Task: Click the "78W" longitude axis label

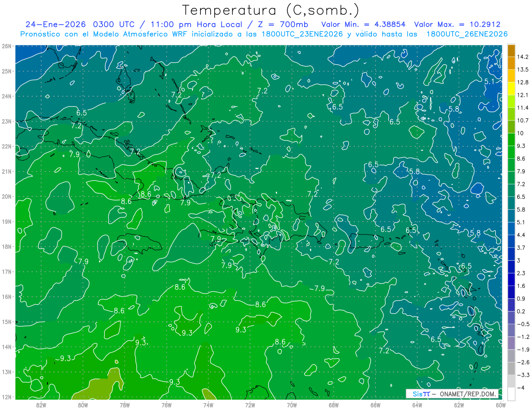Action: click(125, 404)
